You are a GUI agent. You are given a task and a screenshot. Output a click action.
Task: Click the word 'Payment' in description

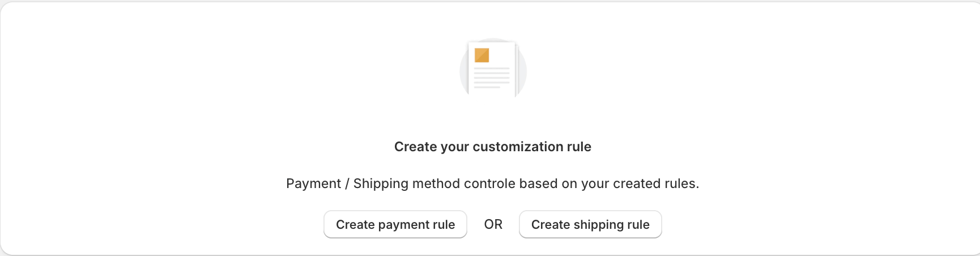point(314,184)
